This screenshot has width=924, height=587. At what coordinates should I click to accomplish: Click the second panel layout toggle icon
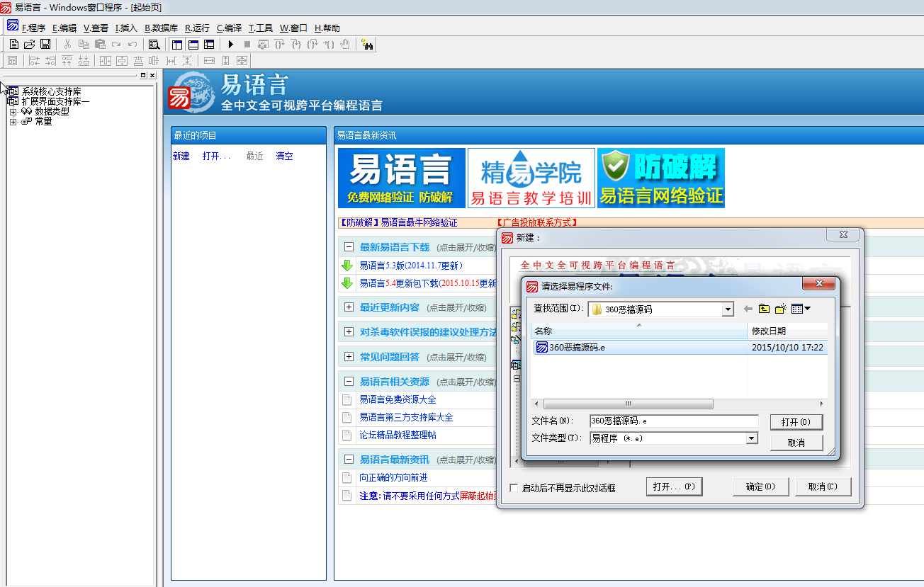(x=193, y=44)
